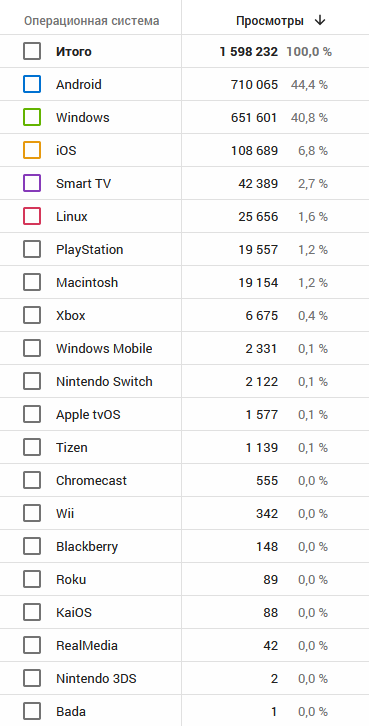The width and height of the screenshot is (369, 726).
Task: Toggle the orange iOS checkbox
Action: (32, 150)
